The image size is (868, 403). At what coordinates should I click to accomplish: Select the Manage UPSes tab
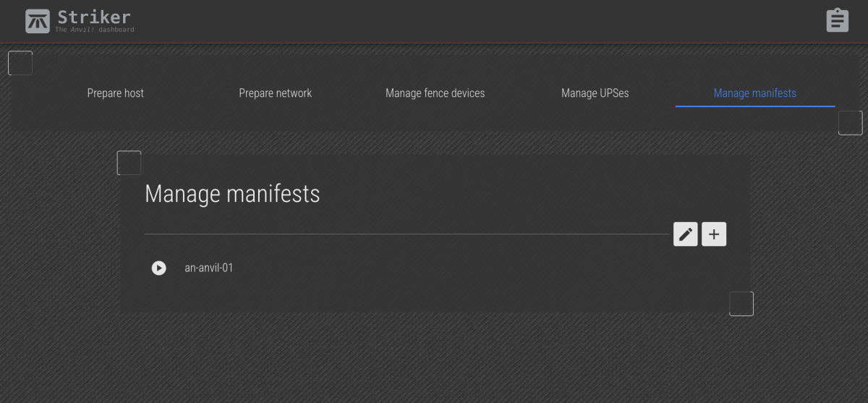595,93
